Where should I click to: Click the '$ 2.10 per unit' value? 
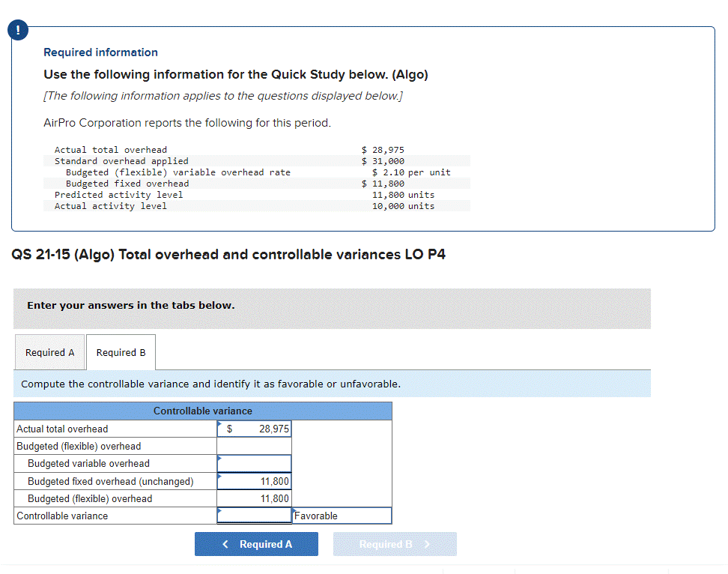pyautogui.click(x=411, y=172)
